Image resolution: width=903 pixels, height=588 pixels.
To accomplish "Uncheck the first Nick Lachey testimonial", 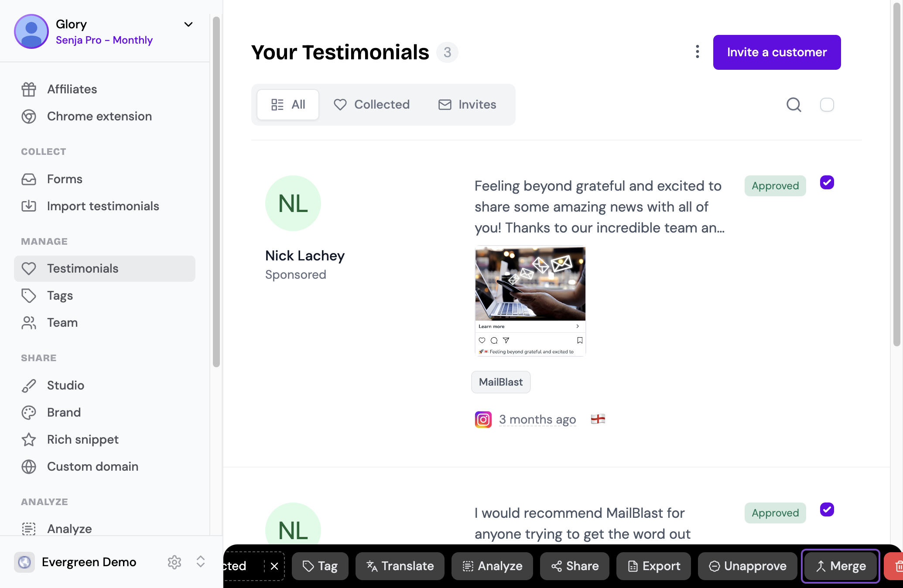I will 827,182.
